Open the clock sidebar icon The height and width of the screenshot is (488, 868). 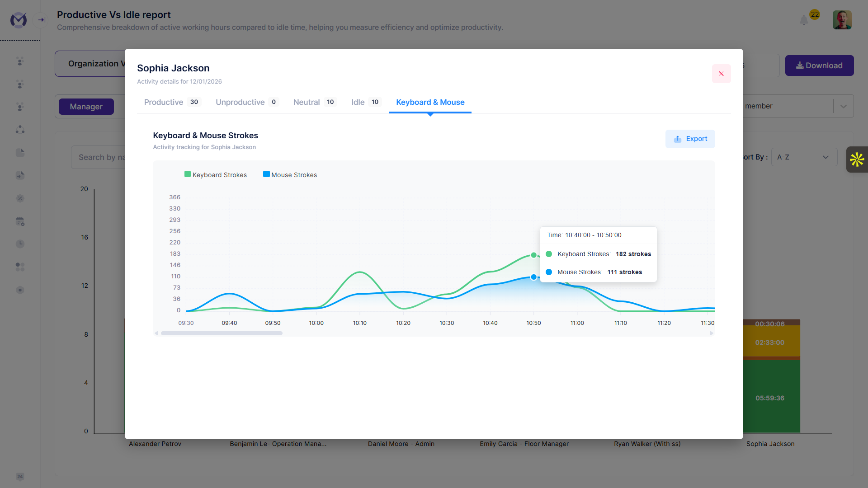(x=20, y=244)
